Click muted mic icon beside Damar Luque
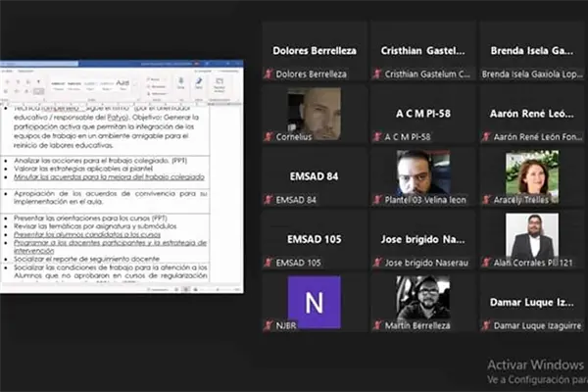Viewport: 588px width, 392px height. pyautogui.click(x=486, y=325)
